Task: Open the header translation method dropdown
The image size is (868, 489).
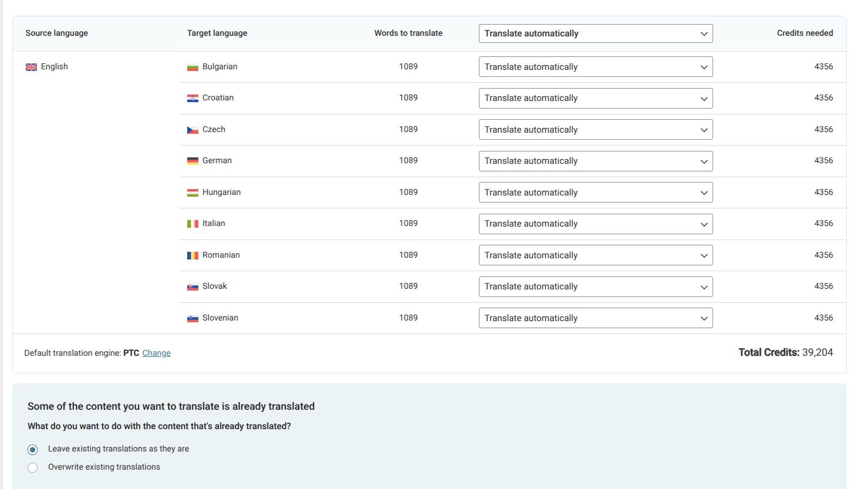Action: click(595, 33)
